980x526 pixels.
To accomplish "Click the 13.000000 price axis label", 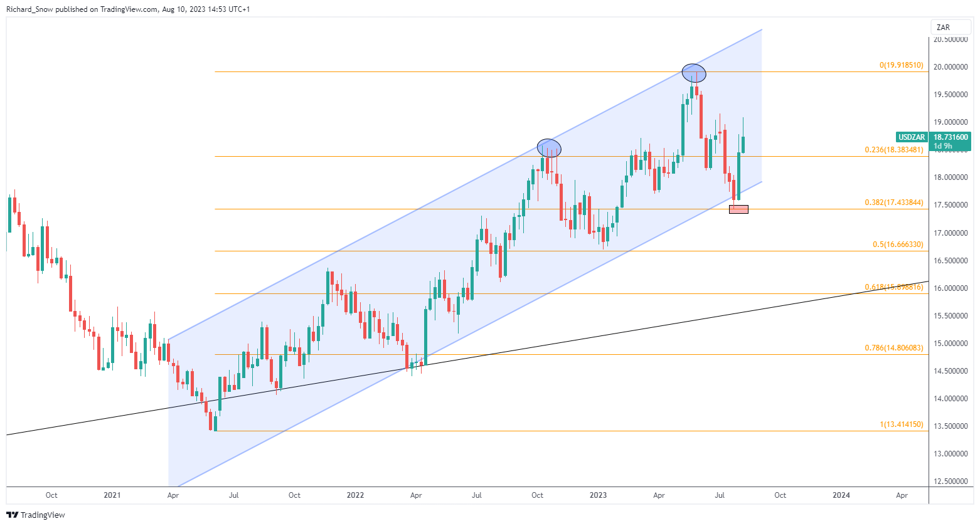I will (951, 454).
